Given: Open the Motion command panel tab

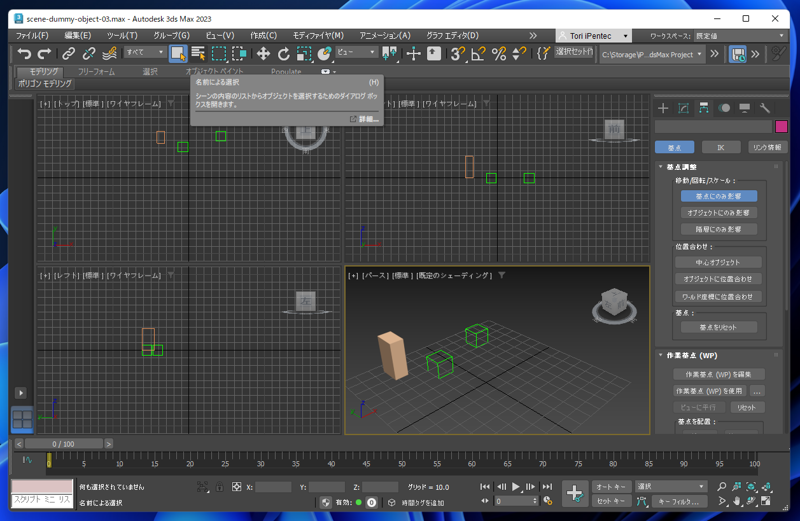Looking at the screenshot, I should pyautogui.click(x=724, y=108).
